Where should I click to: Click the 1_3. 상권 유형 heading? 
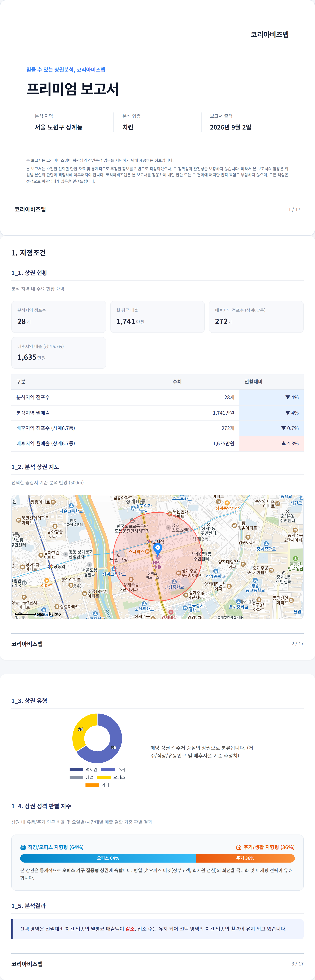click(x=29, y=701)
